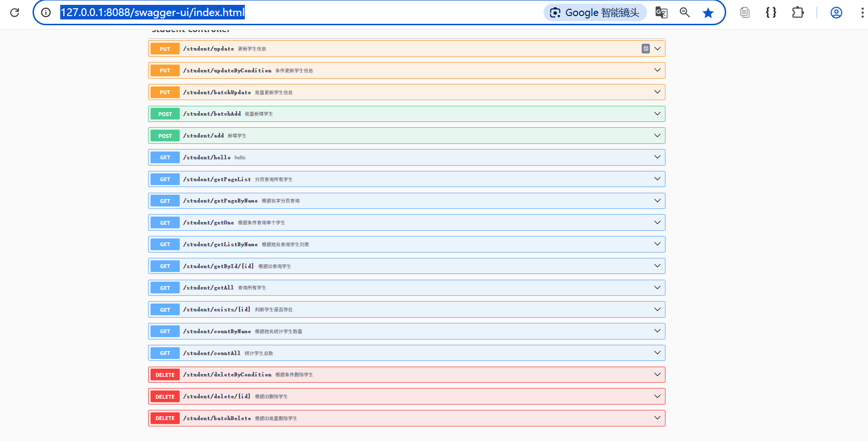Expand the /student/getListByName chevron
This screenshot has height=441, width=868.
pos(657,244)
